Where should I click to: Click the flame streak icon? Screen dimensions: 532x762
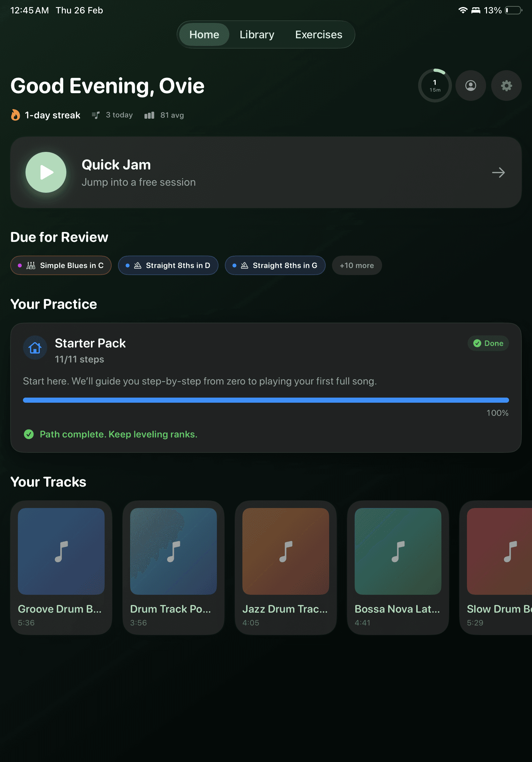(15, 115)
